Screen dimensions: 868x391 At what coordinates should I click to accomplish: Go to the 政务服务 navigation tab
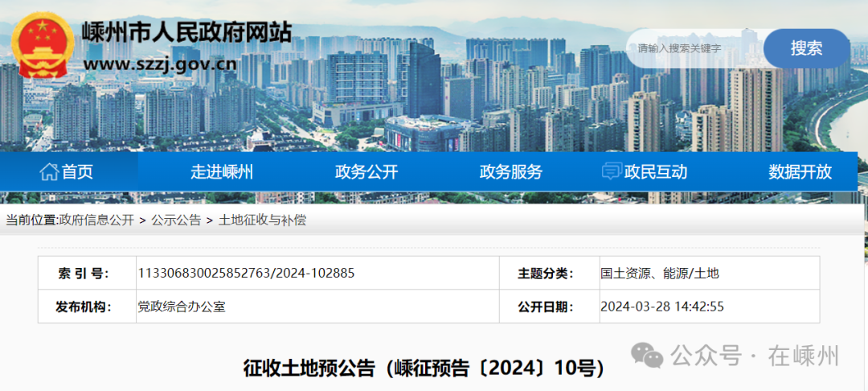(x=511, y=171)
